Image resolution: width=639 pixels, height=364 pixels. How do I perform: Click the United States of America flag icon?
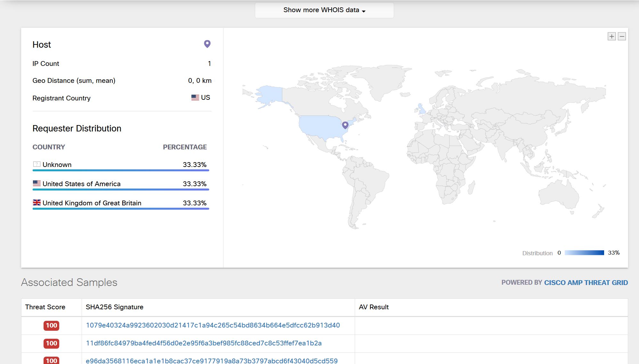[x=37, y=183]
